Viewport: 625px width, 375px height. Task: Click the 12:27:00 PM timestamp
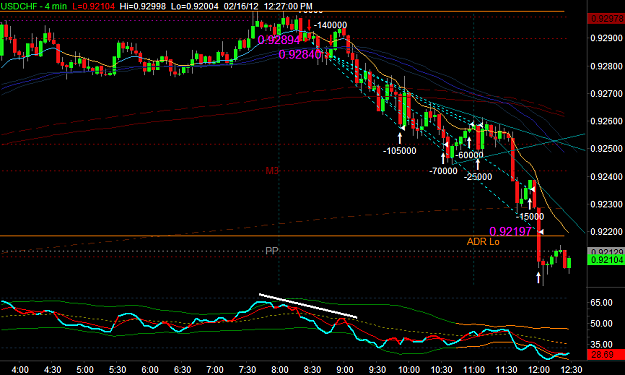coord(288,6)
